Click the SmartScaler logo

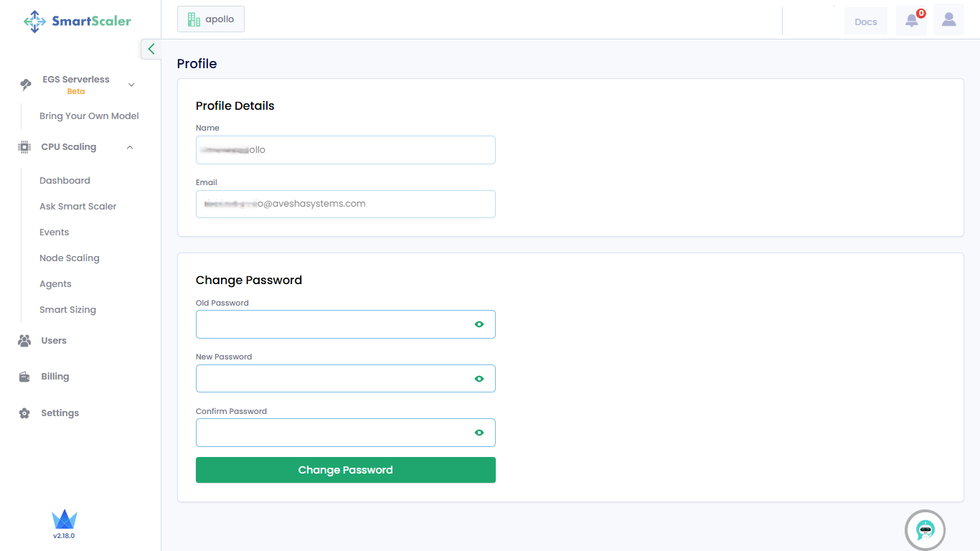[x=77, y=21]
